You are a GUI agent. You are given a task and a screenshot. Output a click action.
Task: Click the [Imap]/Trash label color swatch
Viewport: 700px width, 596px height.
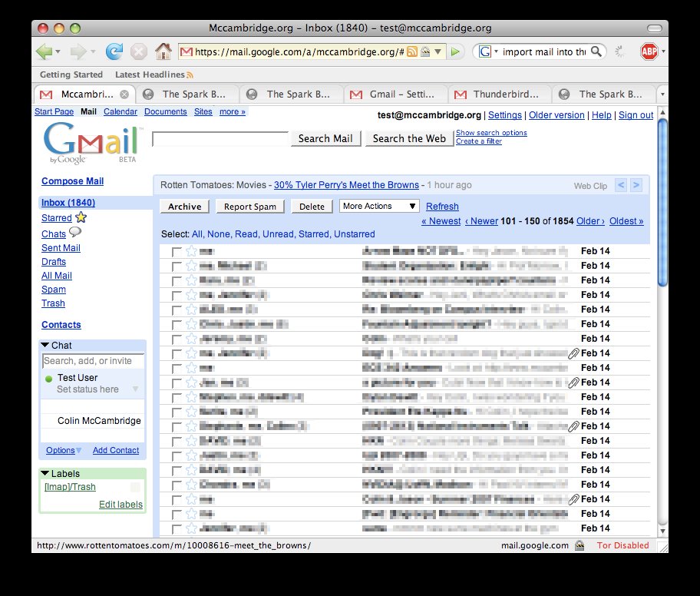click(x=135, y=487)
